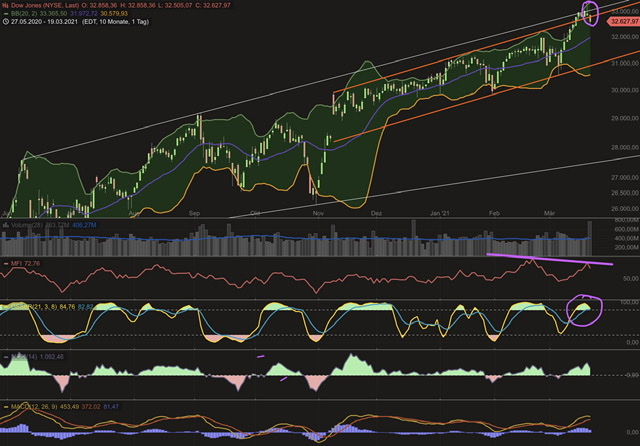Click the yellow MACD legend marker
640x446 pixels.
[6, 407]
